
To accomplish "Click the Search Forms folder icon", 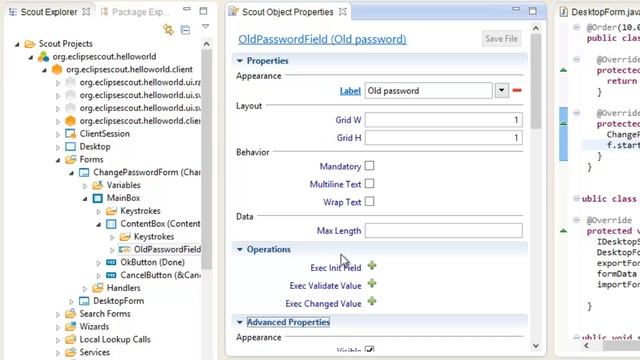I will coord(71,313).
